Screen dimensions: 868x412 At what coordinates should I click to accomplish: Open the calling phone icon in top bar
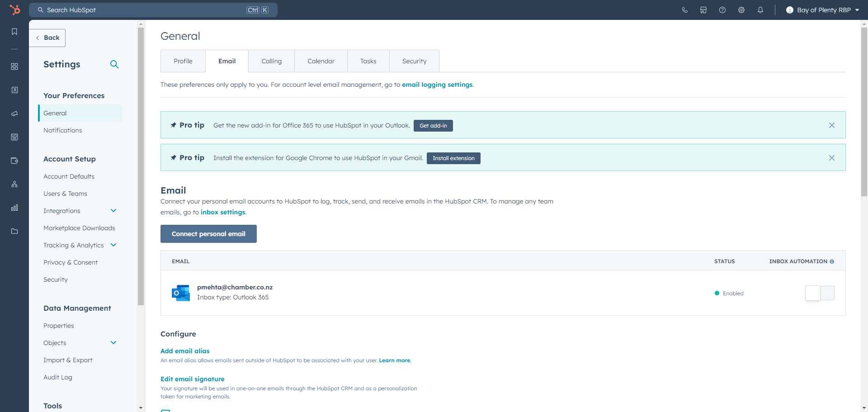tap(684, 9)
